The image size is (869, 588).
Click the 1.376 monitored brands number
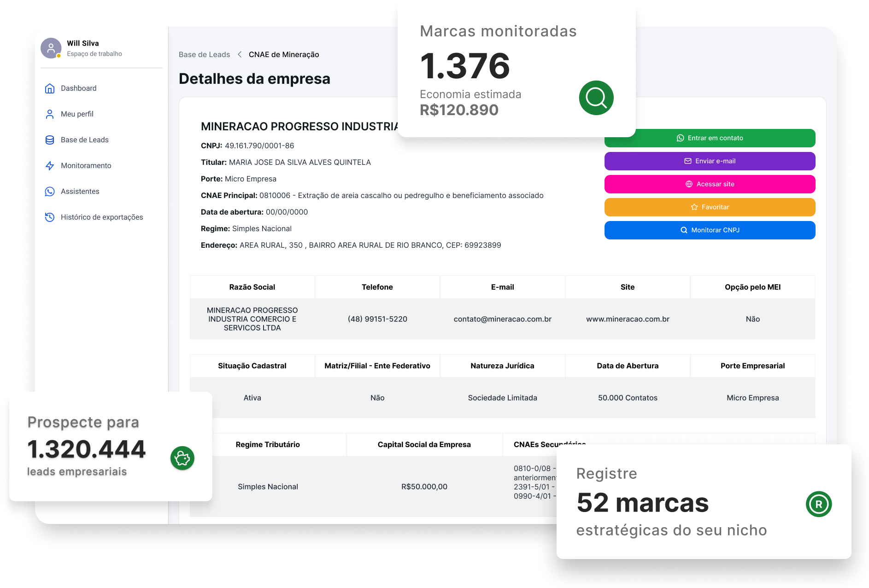pyautogui.click(x=465, y=66)
